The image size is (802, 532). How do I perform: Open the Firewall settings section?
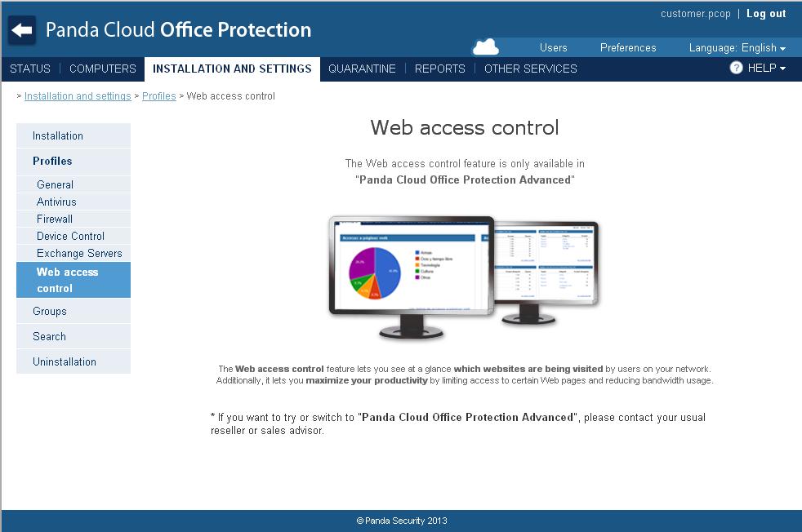click(52, 219)
